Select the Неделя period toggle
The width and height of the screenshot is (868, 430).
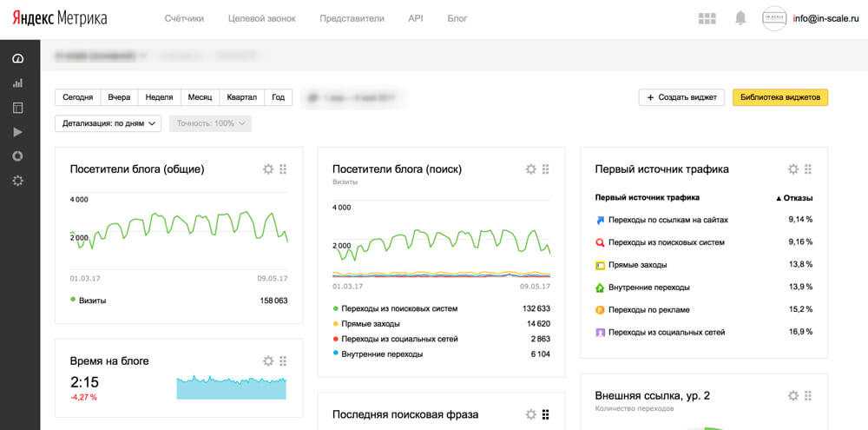160,97
